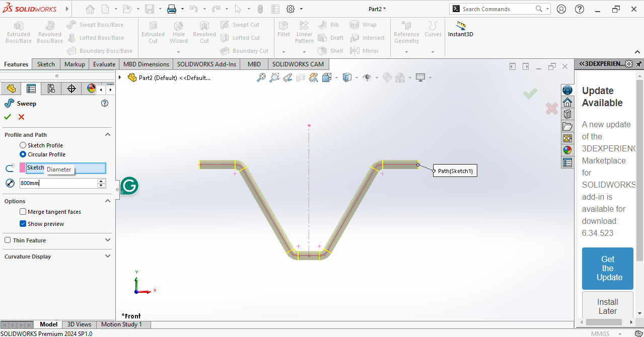Open the Appearances color ball icon in the task pane
The image size is (644, 337).
(567, 150)
